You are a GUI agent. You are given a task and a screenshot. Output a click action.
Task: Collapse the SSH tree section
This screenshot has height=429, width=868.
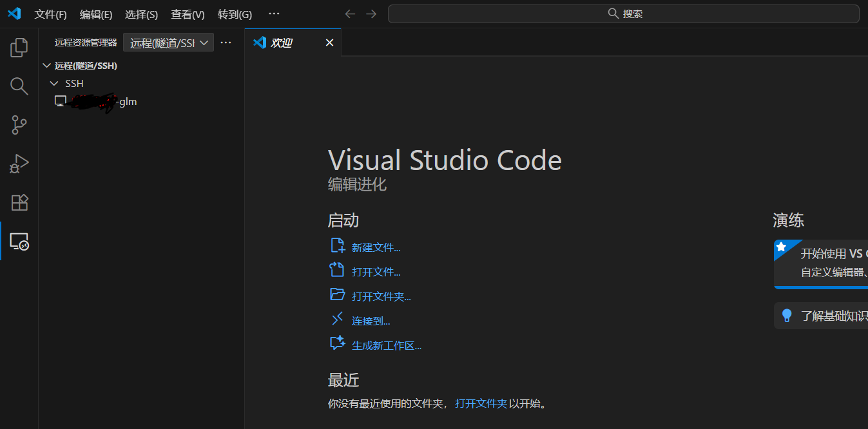pyautogui.click(x=55, y=83)
